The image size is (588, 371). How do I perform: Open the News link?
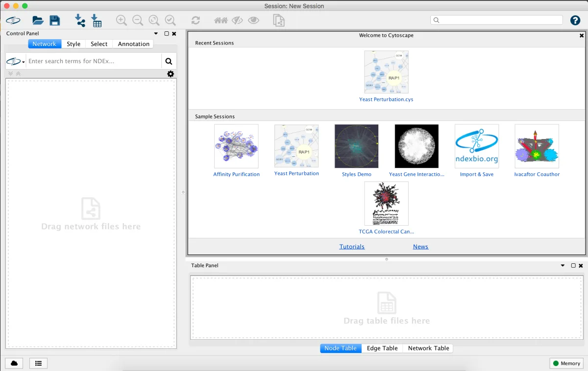click(420, 247)
